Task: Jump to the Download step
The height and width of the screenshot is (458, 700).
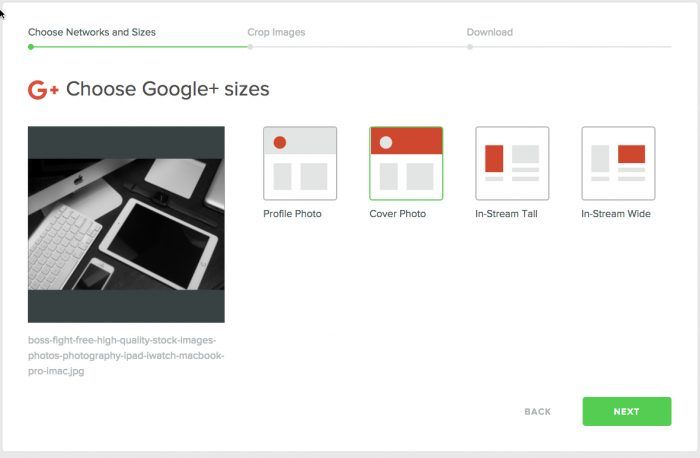Action: (x=490, y=32)
